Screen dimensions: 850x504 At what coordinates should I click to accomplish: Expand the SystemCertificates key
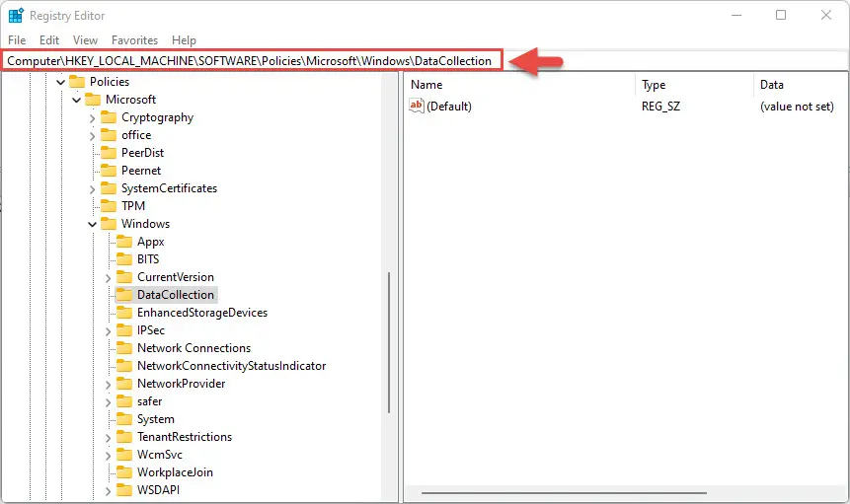(92, 189)
